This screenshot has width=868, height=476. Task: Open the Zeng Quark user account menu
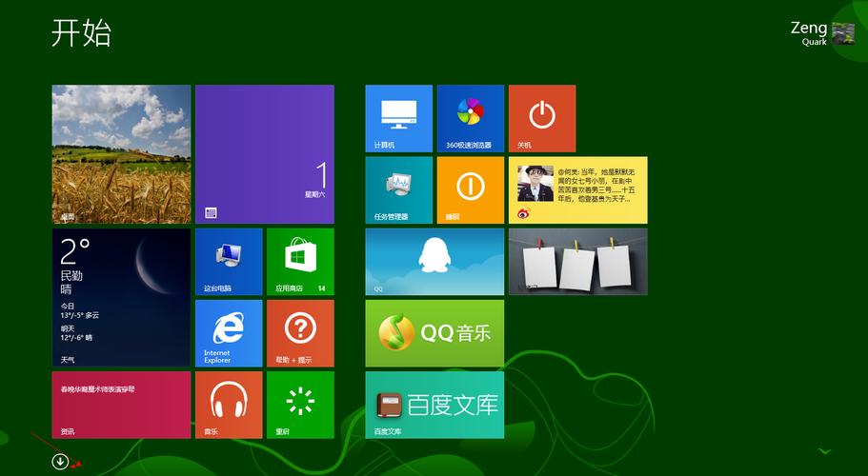[822, 33]
